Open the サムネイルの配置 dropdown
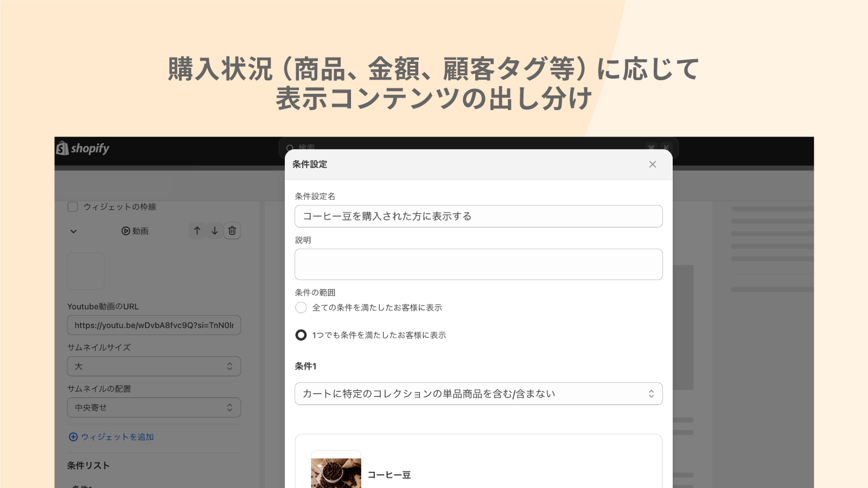The width and height of the screenshot is (868, 488). pyautogui.click(x=154, y=407)
